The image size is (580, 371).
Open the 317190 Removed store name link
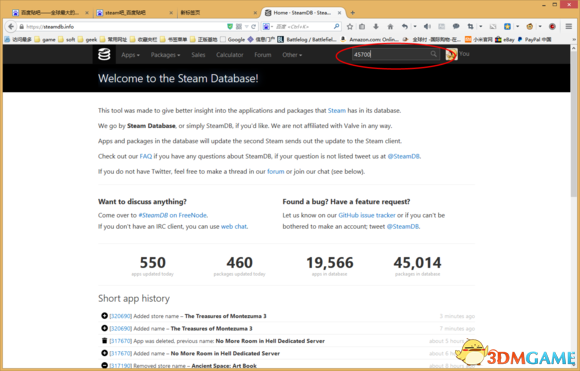click(121, 365)
